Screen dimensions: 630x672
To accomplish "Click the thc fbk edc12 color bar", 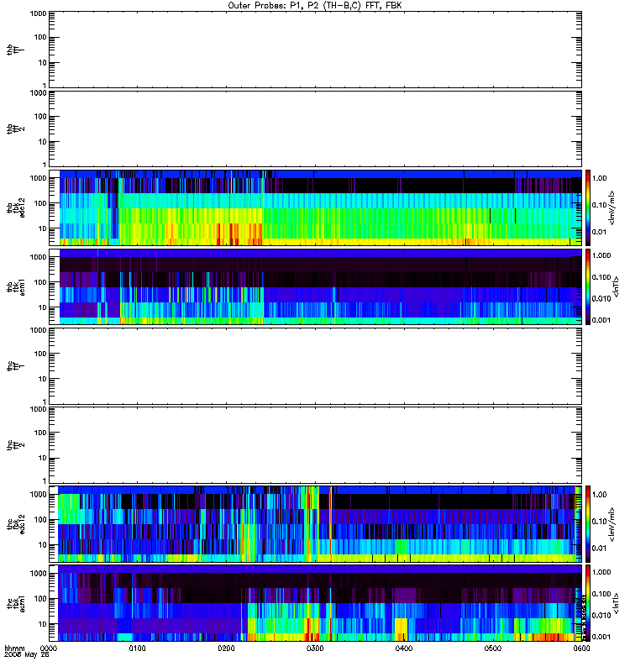I will (588, 524).
